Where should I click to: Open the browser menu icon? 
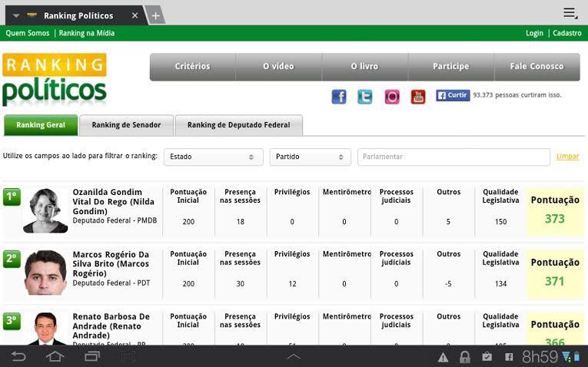point(570,13)
